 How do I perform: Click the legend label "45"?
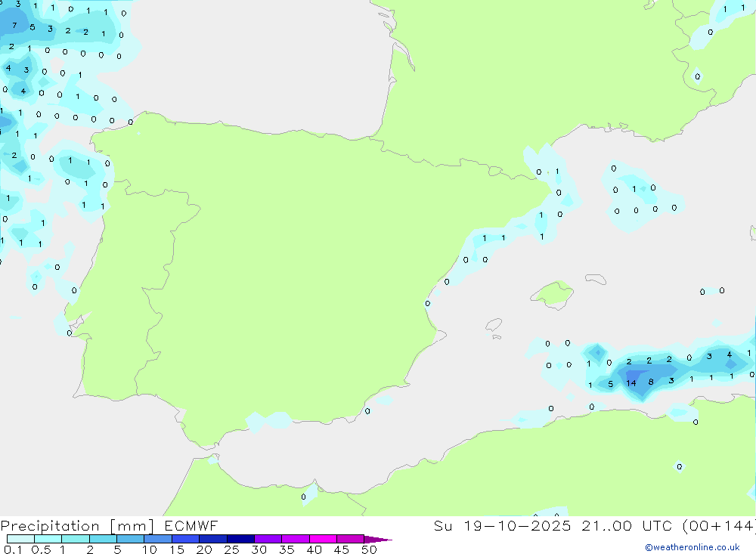(x=342, y=549)
